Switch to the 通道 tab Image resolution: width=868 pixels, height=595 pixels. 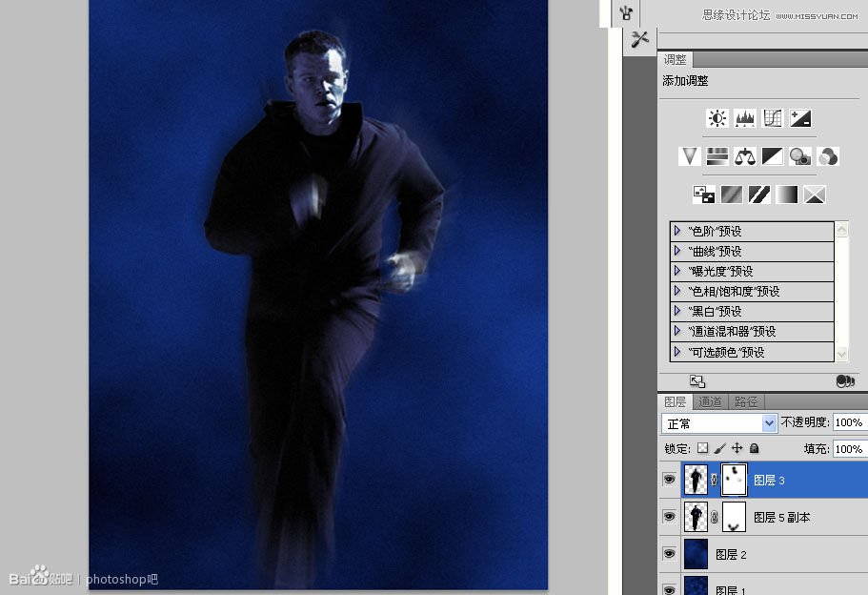point(710,400)
